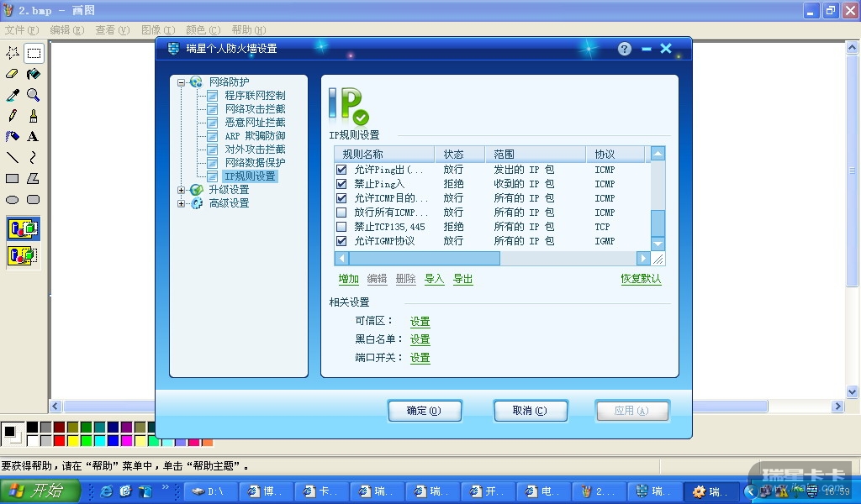
Task: Select the Rounded Rectangle tool
Action: coord(34,200)
